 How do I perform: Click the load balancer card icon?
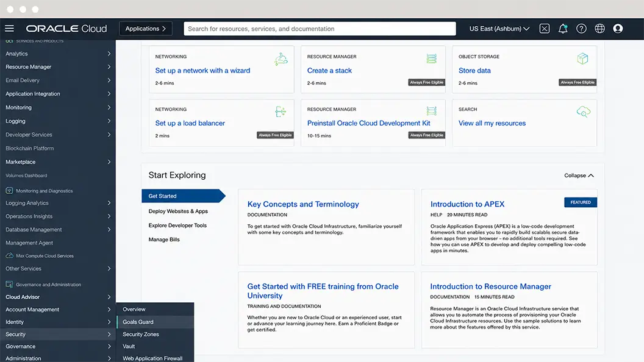pos(281,112)
